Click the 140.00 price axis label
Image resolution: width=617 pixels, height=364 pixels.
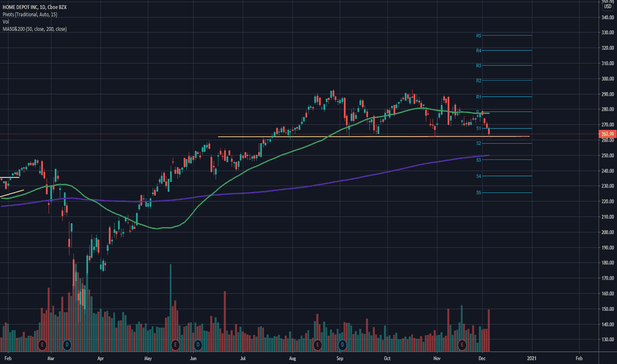click(x=608, y=325)
